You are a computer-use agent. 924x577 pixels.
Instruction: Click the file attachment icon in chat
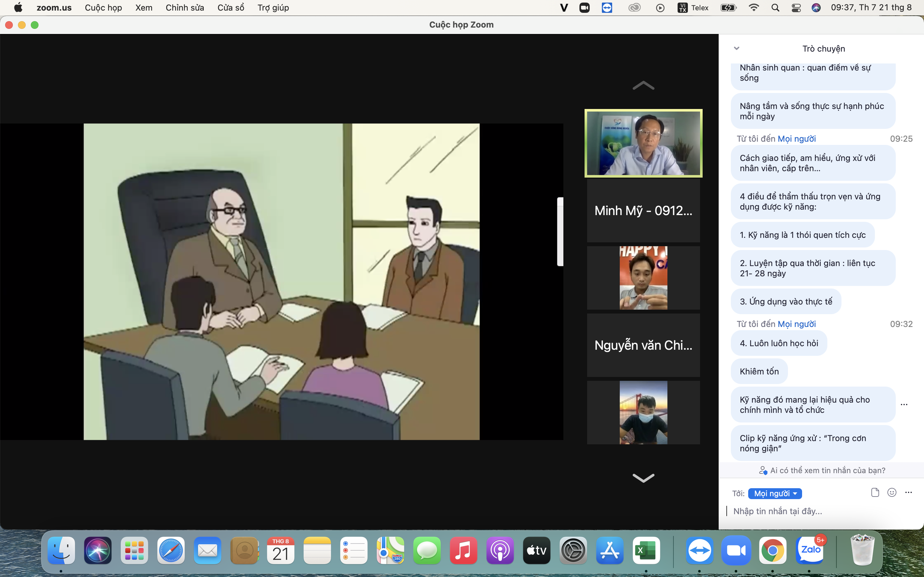(875, 492)
